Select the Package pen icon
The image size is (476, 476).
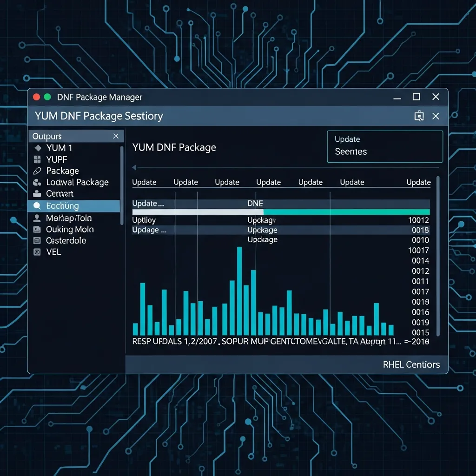[37, 171]
